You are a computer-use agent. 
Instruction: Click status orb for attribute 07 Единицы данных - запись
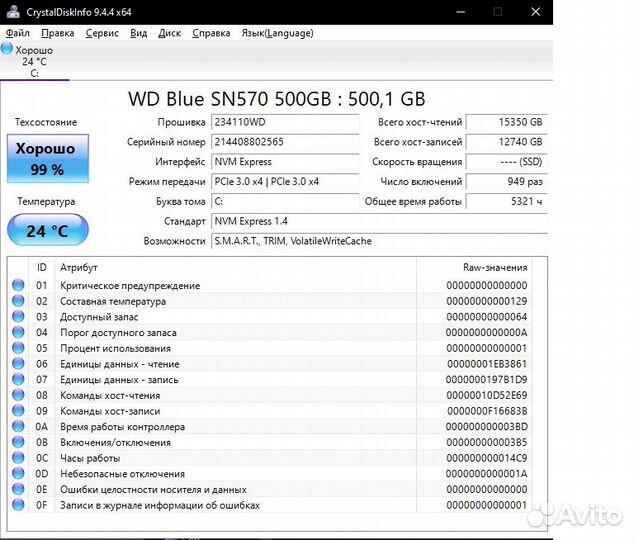click(18, 380)
